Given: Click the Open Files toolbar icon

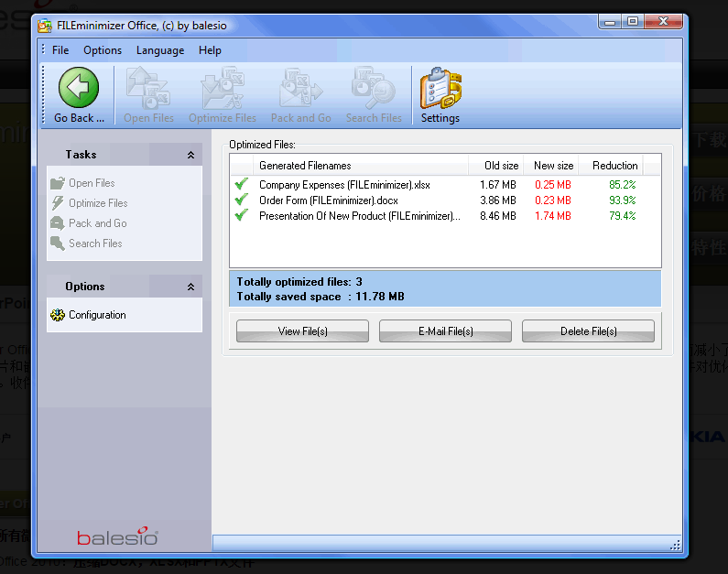Looking at the screenshot, I should (148, 88).
